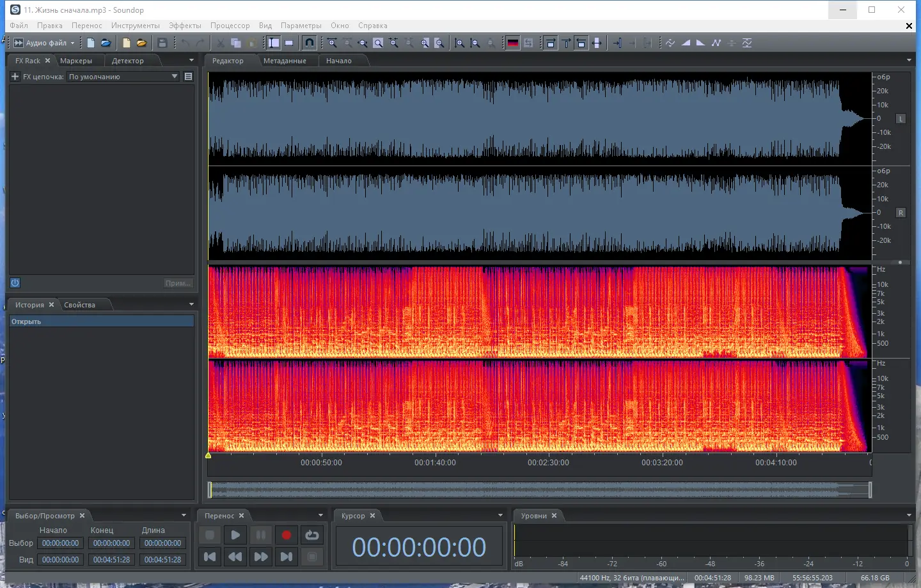This screenshot has width=921, height=588.
Task: Open the Инструменты menu
Action: (x=136, y=26)
